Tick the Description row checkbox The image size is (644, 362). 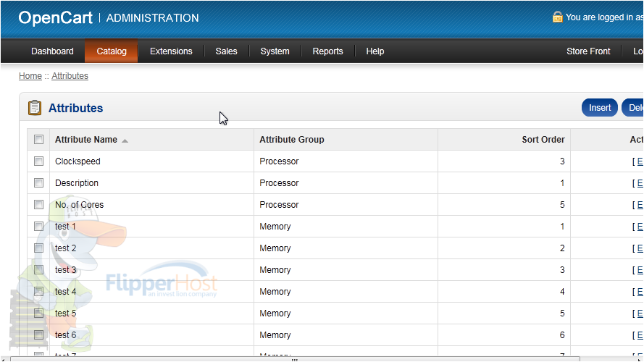[x=38, y=183]
